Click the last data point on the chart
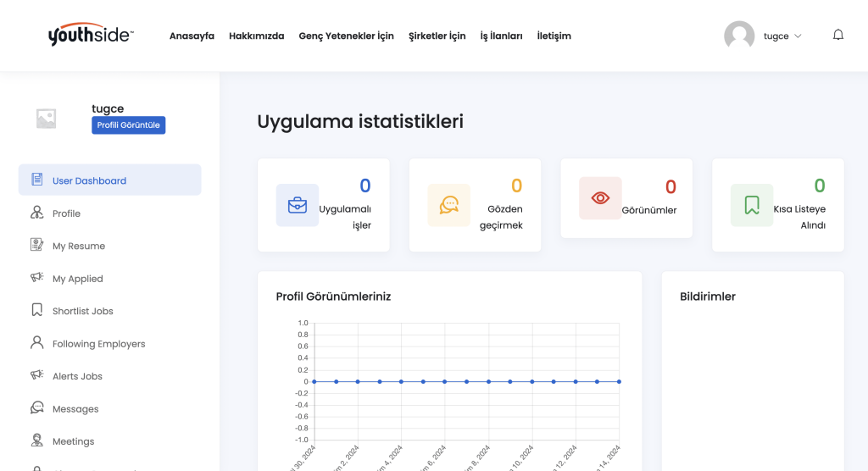868x471 pixels. point(619,381)
